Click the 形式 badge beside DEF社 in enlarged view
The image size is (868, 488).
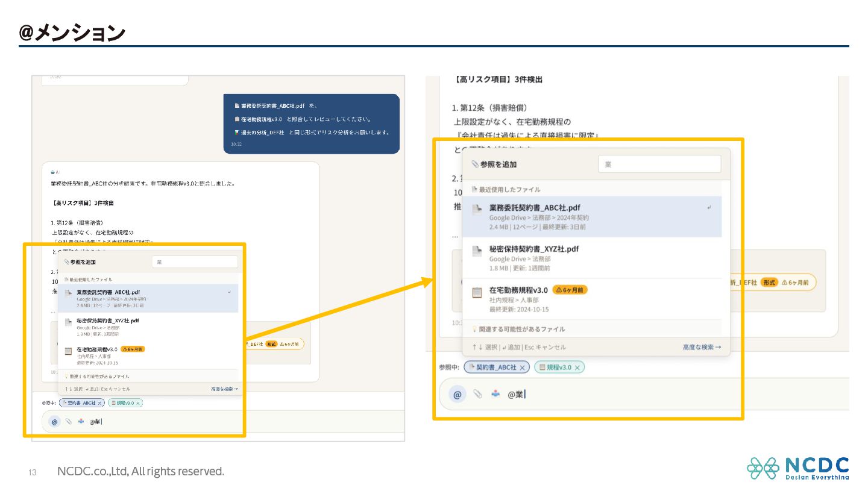[x=769, y=283]
